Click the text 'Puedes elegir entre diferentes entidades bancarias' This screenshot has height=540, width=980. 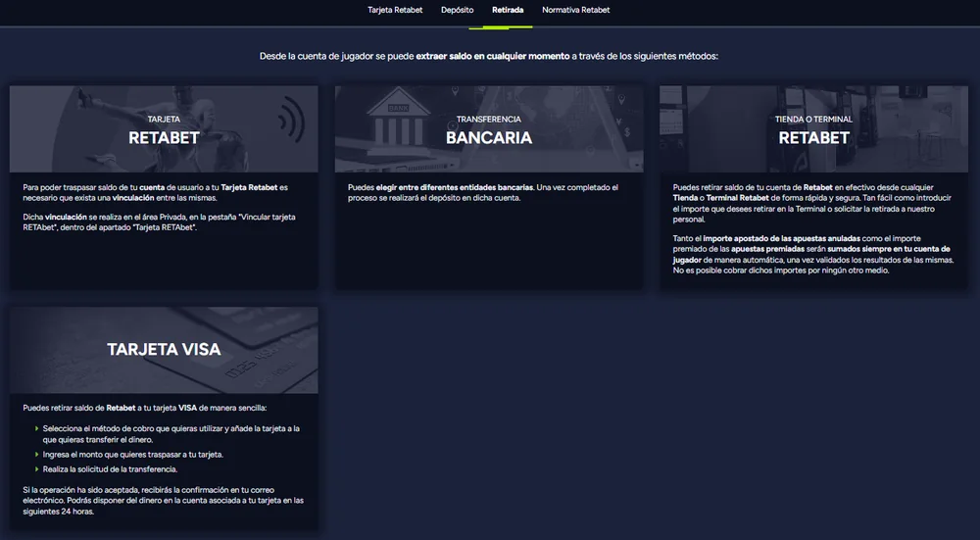[441, 187]
